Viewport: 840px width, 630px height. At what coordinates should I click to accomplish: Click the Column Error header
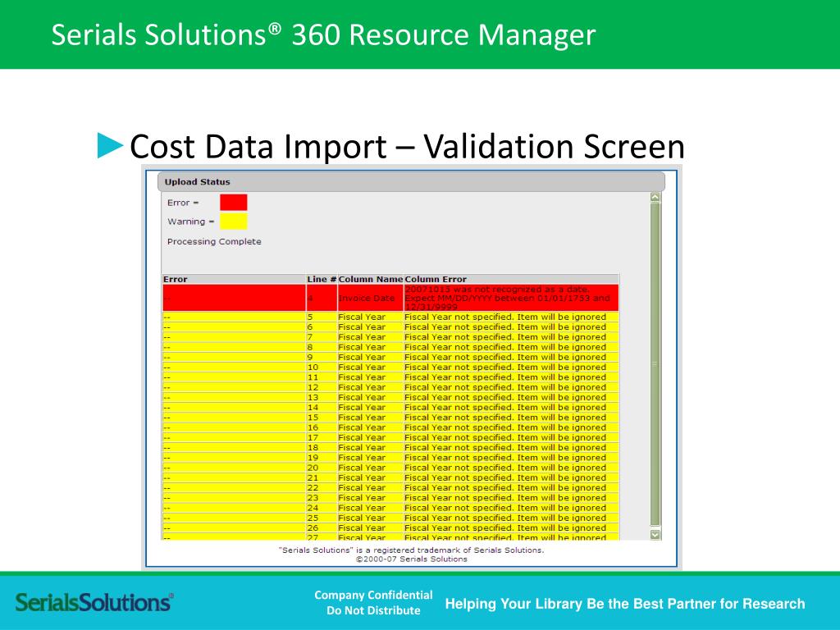coord(511,279)
